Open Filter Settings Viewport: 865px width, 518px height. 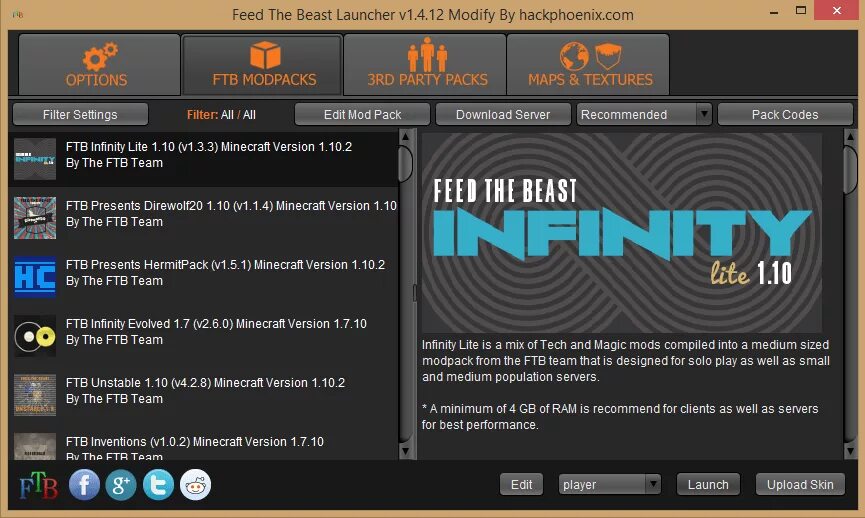[80, 114]
